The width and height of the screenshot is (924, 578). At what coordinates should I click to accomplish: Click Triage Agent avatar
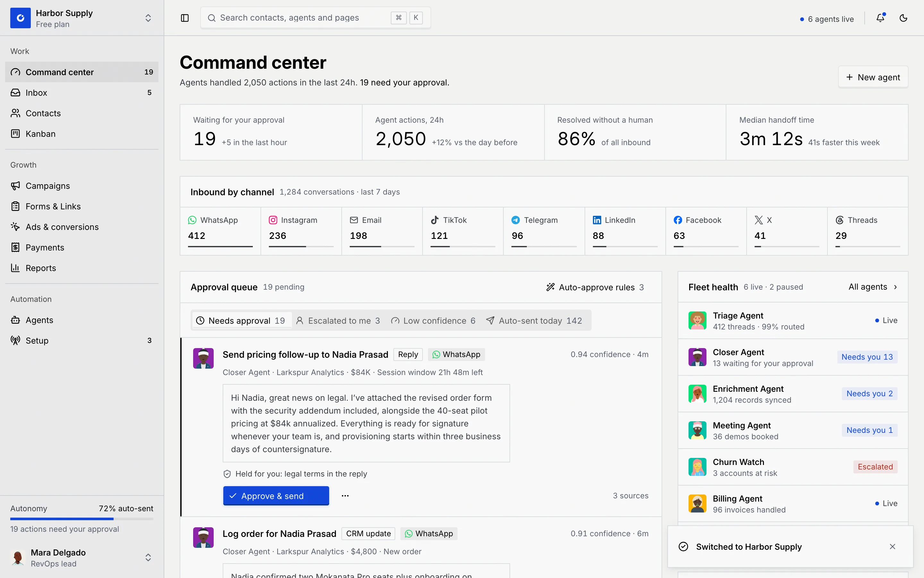click(x=697, y=320)
